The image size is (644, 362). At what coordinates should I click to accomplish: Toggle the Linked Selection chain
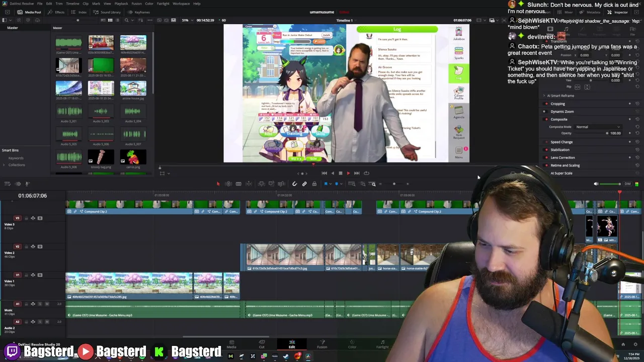point(304,184)
